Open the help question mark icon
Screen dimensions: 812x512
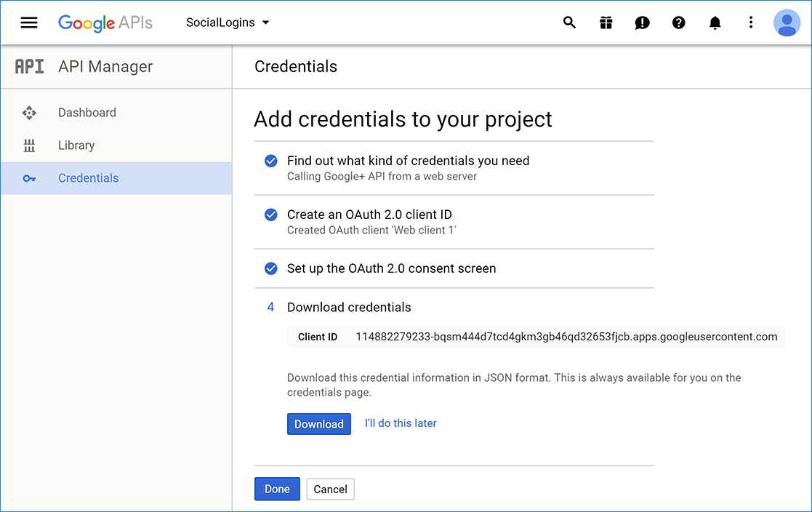point(678,23)
